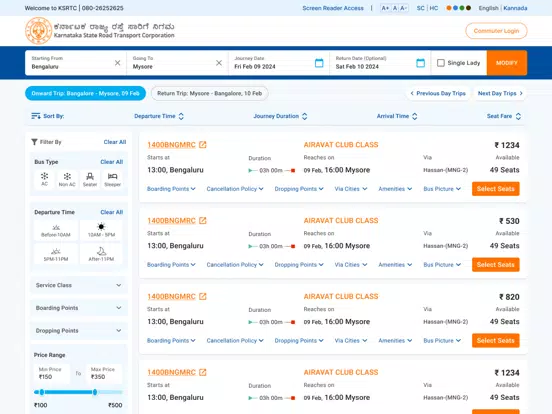Select Seats for the first ₹1234 bus
552x414 pixels.
[x=496, y=189]
